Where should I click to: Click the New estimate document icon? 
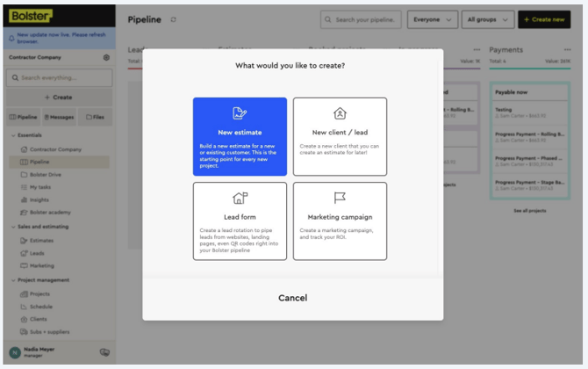(240, 114)
